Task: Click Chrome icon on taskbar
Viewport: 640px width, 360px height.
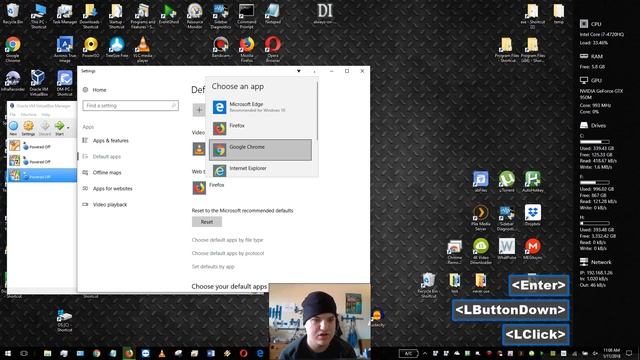Action: (96, 353)
